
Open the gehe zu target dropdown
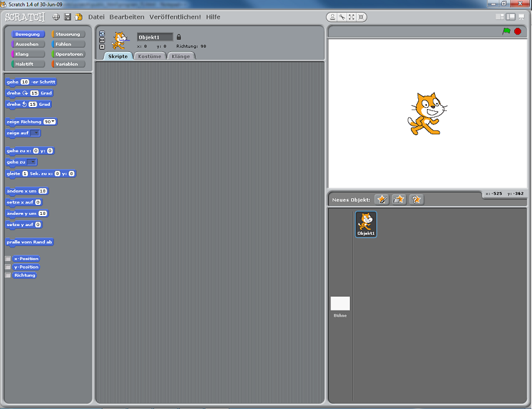pyautogui.click(x=31, y=162)
